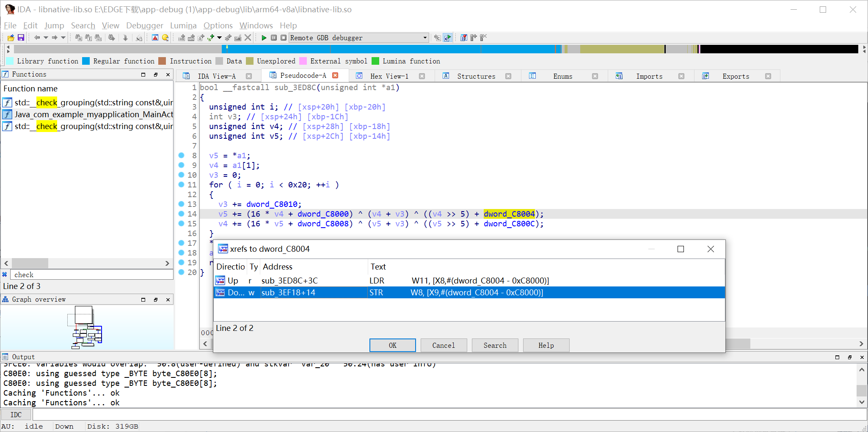Click the Search button in xrefs dialog
Image resolution: width=868 pixels, height=432 pixels.
(495, 345)
